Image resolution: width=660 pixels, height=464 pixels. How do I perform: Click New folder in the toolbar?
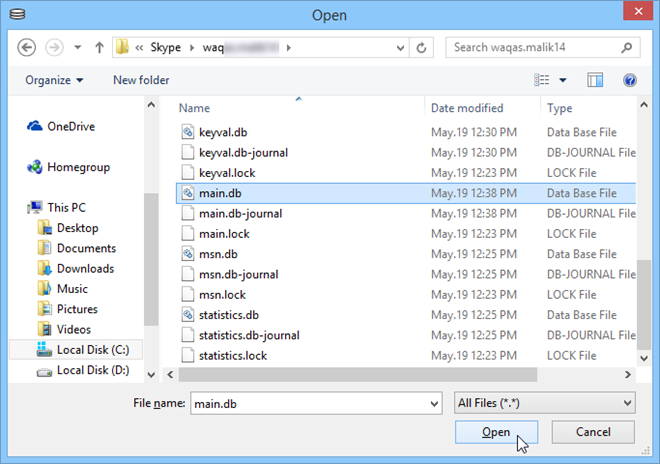(141, 80)
